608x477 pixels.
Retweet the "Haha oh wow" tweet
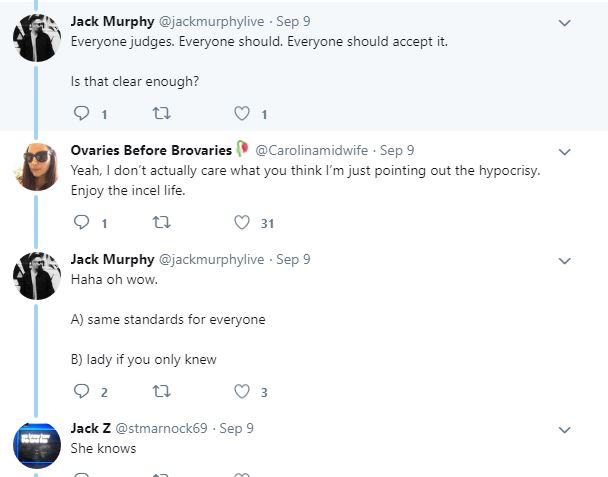[x=161, y=391]
